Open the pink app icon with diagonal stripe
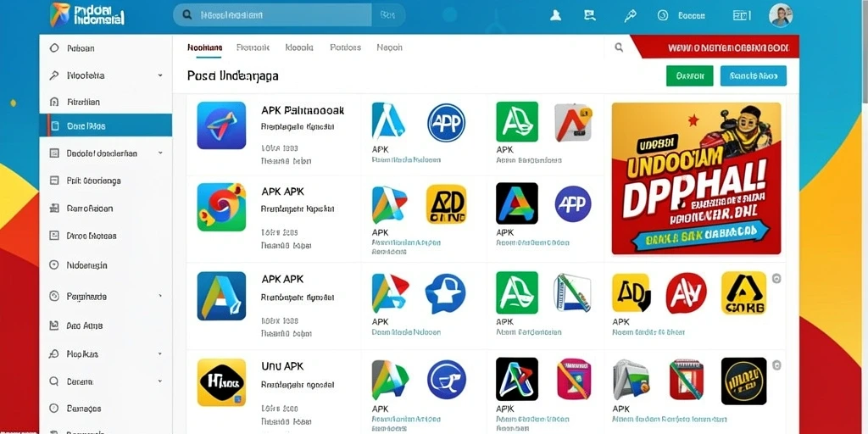Image resolution: width=868 pixels, height=434 pixels. [x=574, y=379]
